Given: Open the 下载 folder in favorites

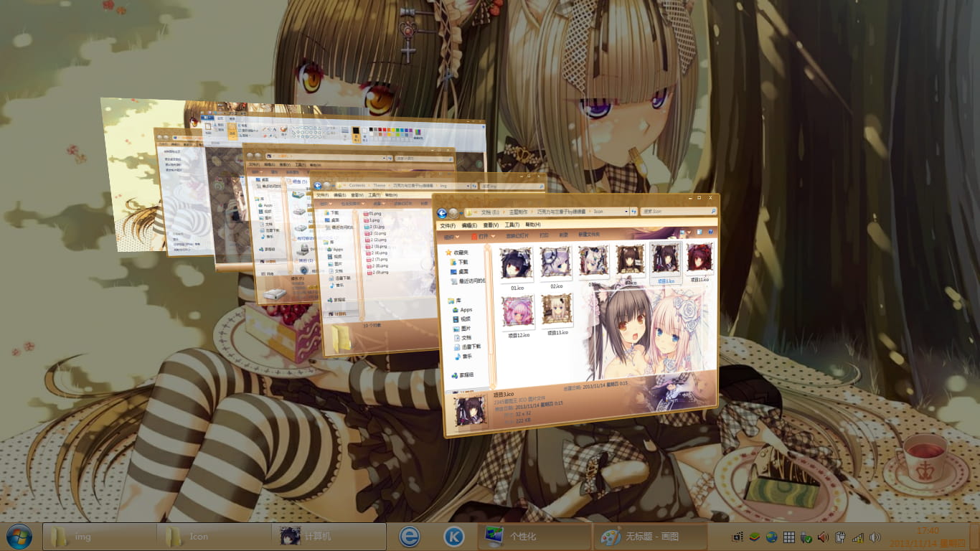Looking at the screenshot, I should [463, 263].
